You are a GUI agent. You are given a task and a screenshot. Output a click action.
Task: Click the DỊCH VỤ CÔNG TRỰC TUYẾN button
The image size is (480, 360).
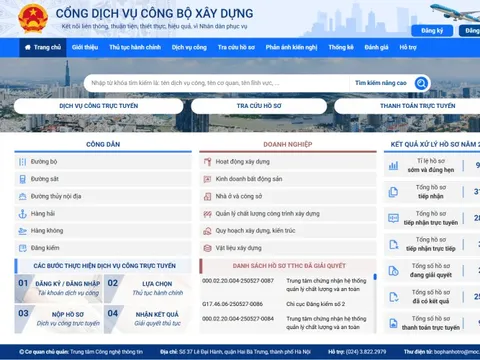(99, 106)
